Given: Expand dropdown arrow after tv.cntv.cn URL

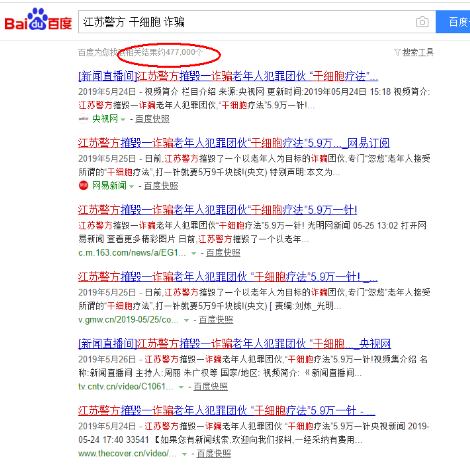Looking at the screenshot, I should tap(181, 387).
